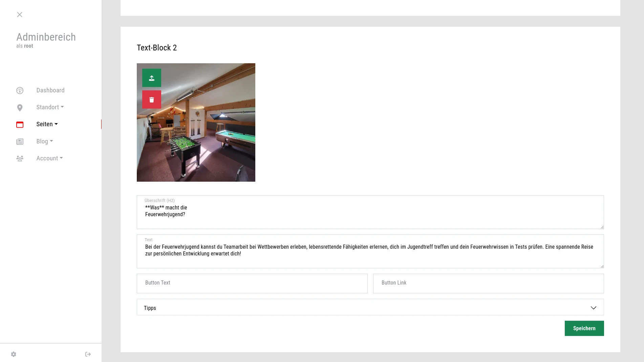Viewport: 644px width, 362px height.
Task: Expand the Tipps accordion section
Action: pos(370,308)
